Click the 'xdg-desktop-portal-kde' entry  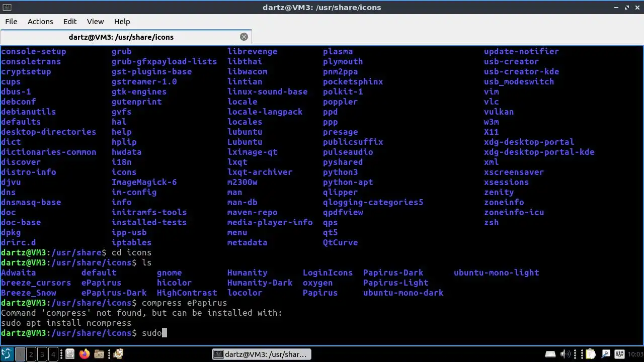pos(539,152)
